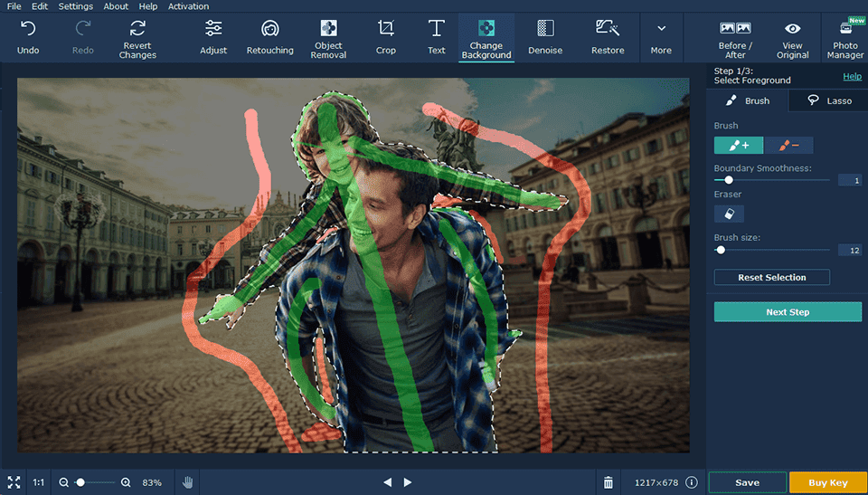Screen dimensions: 868x495
Task: Click the zoom in magnifier
Action: pyautogui.click(x=126, y=482)
